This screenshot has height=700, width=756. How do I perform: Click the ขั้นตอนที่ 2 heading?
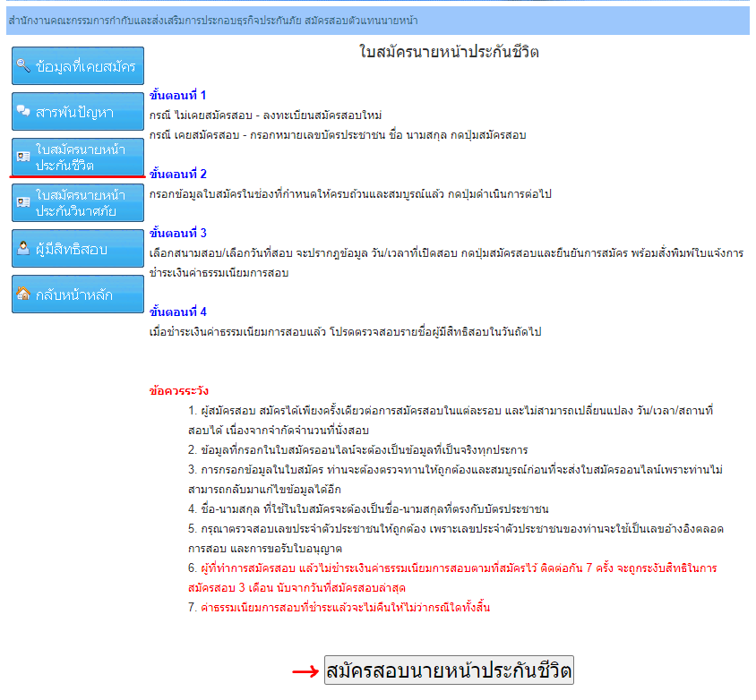coord(178,174)
